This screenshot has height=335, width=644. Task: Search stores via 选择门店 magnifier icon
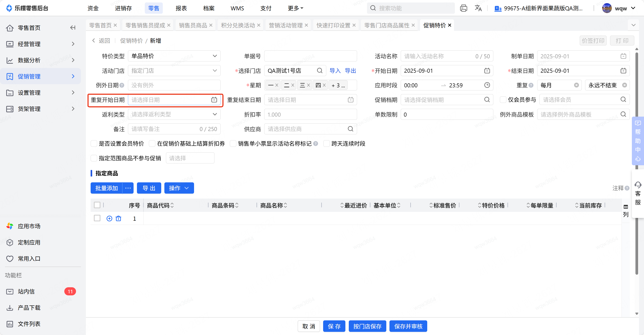pos(320,71)
